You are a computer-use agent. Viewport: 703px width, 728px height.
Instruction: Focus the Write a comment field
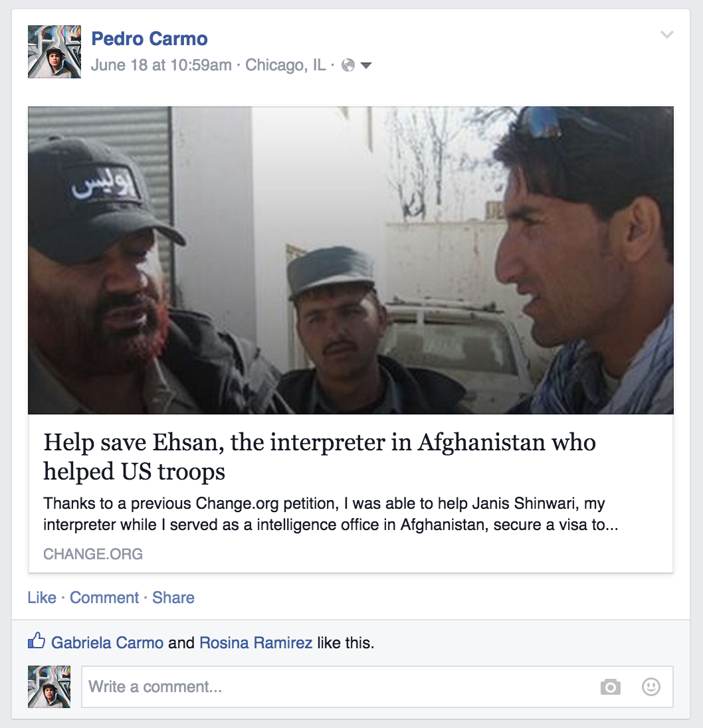(377, 687)
